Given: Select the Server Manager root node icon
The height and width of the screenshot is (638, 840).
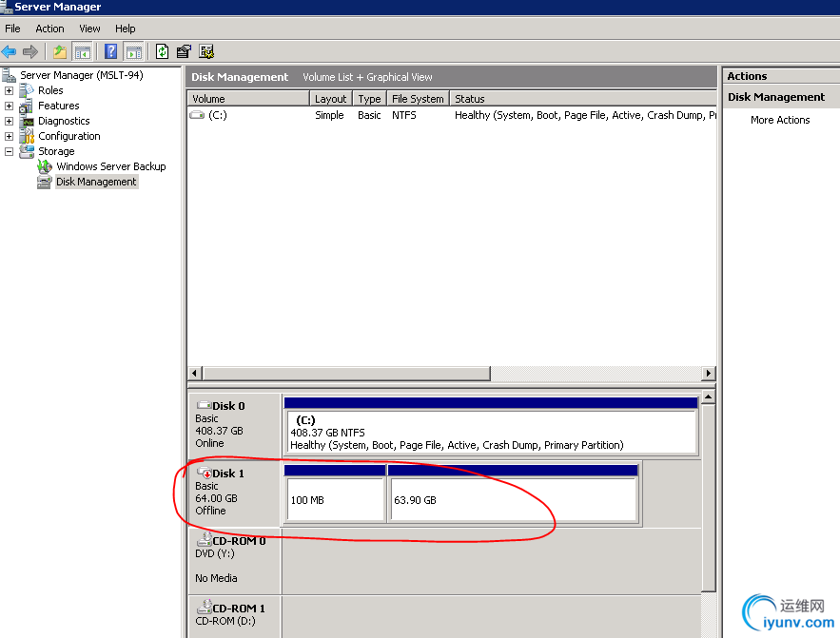Looking at the screenshot, I should coord(10,75).
